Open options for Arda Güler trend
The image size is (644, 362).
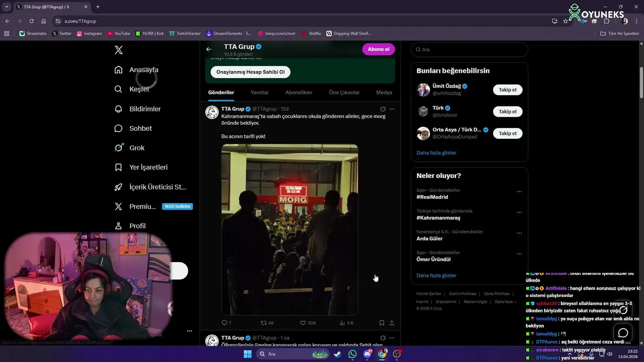519,233
